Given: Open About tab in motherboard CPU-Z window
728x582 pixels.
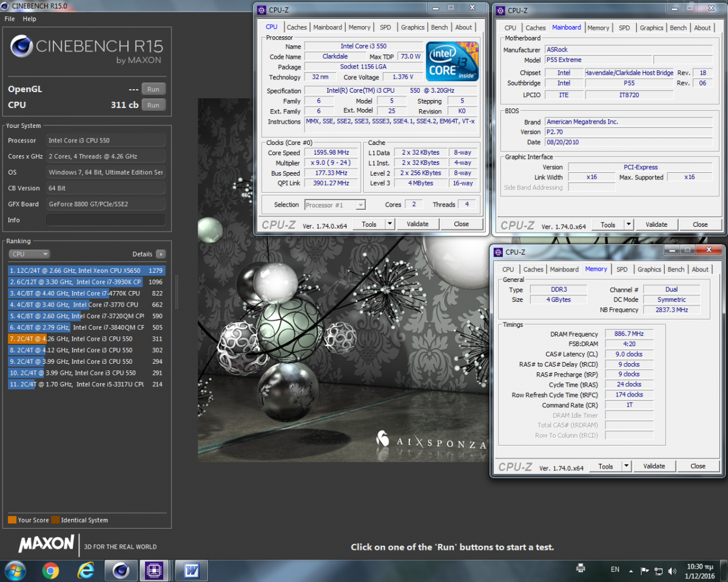Looking at the screenshot, I should 703,28.
